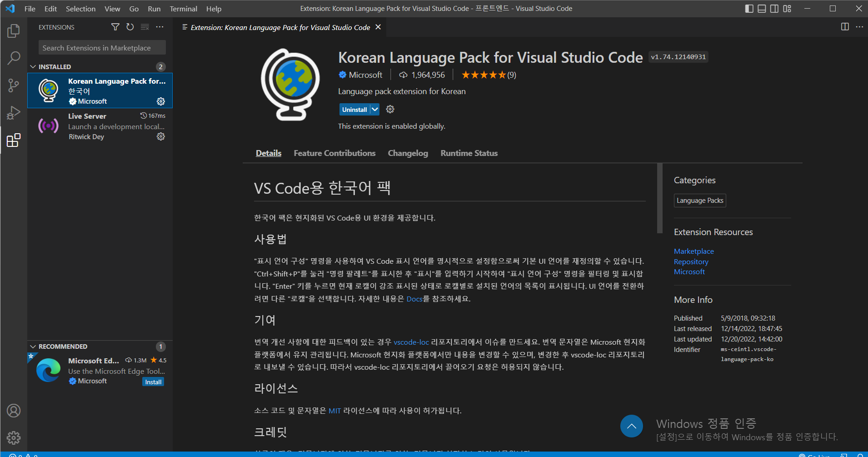Open the View menu
Image resolution: width=868 pixels, height=457 pixels.
pyautogui.click(x=112, y=9)
